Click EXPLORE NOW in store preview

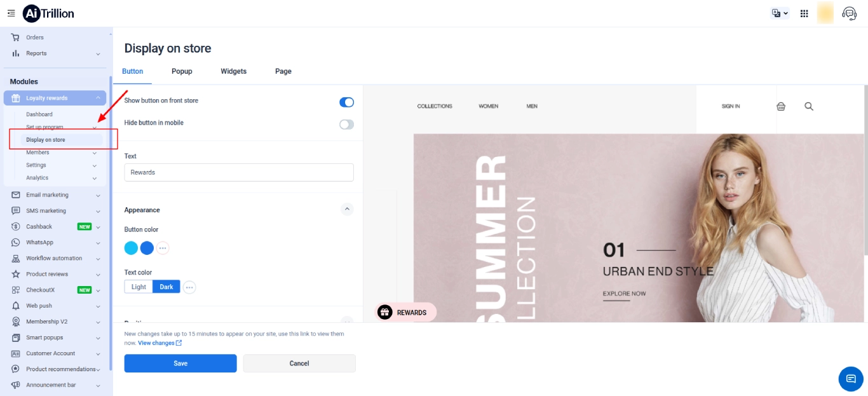point(624,294)
